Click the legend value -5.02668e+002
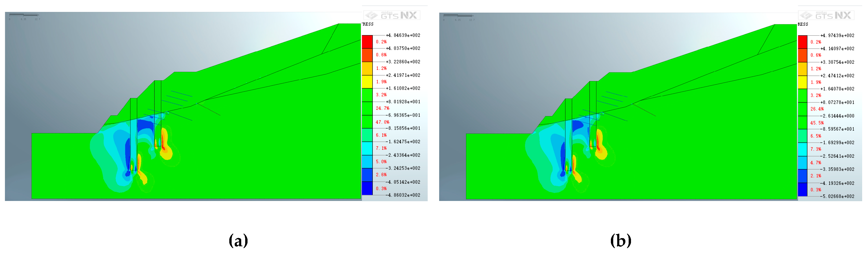Screen dimensions: 868x254 pyautogui.click(x=837, y=197)
